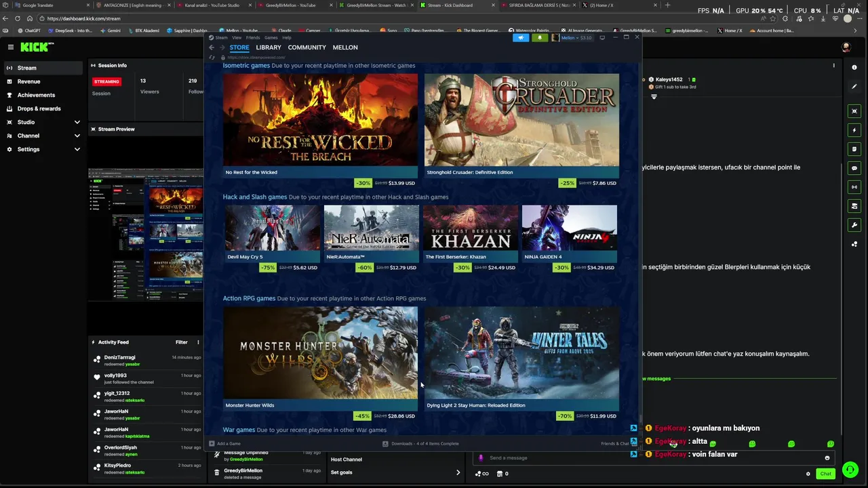Click Send a message chat field
Image resolution: width=868 pixels, height=488 pixels.
(x=652, y=458)
